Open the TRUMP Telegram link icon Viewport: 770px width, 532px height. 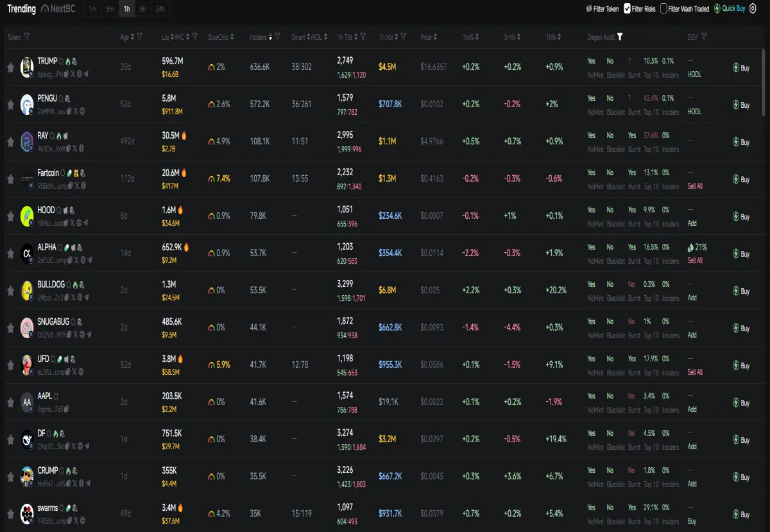click(86, 74)
